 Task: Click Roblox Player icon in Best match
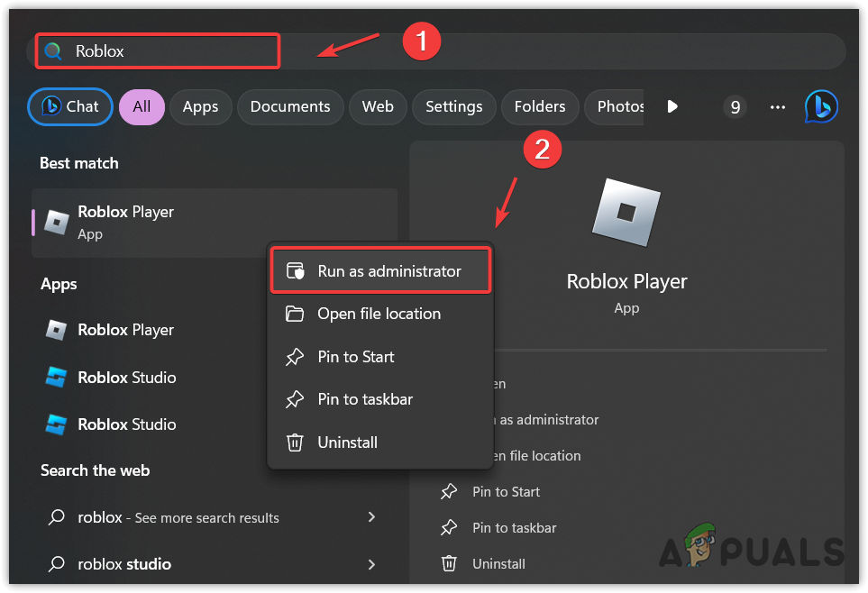click(x=57, y=222)
